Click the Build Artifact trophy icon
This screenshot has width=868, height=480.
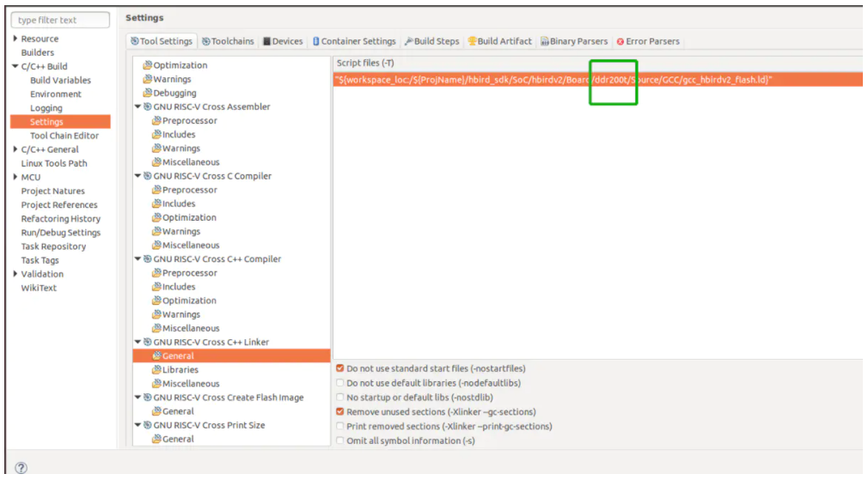[x=472, y=41]
